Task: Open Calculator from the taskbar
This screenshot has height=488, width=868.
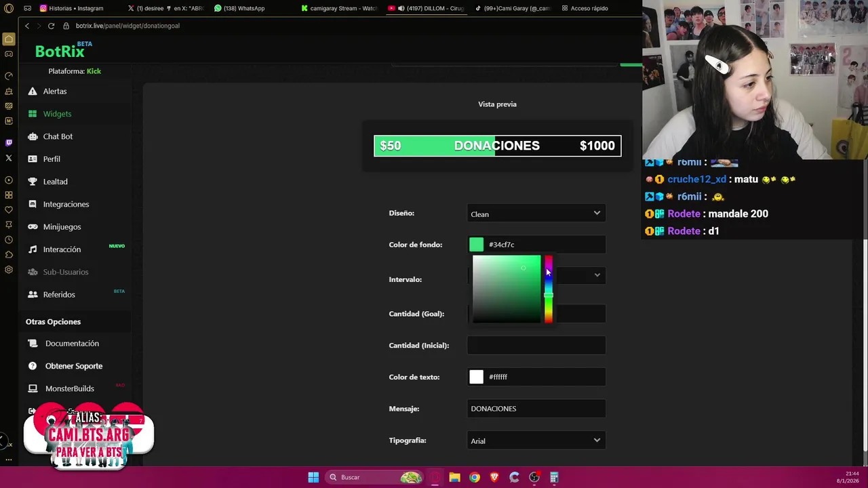Action: point(554,477)
